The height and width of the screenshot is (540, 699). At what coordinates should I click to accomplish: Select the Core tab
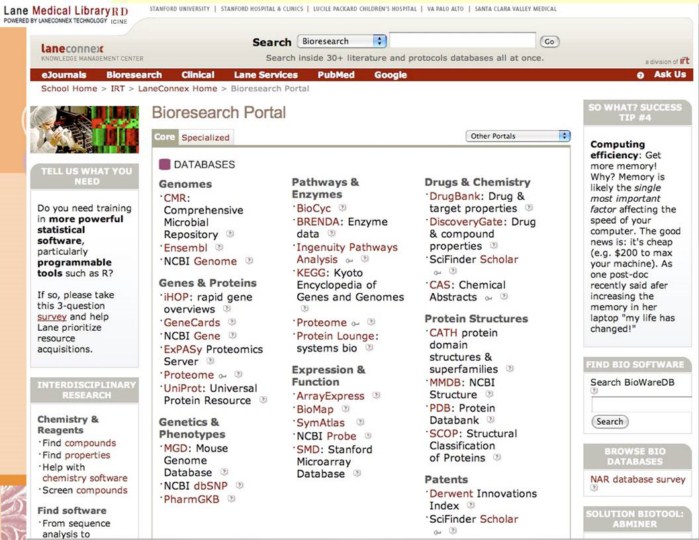click(x=164, y=137)
